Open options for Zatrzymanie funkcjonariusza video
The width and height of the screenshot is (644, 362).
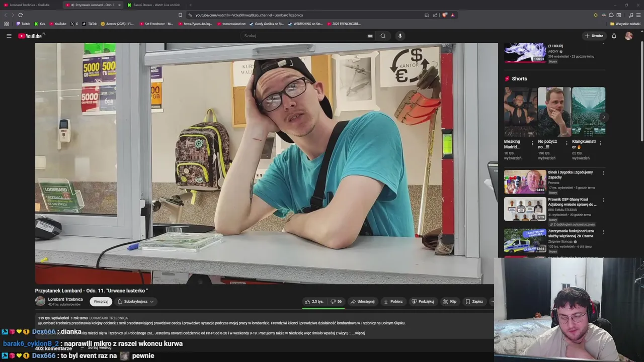click(x=603, y=232)
